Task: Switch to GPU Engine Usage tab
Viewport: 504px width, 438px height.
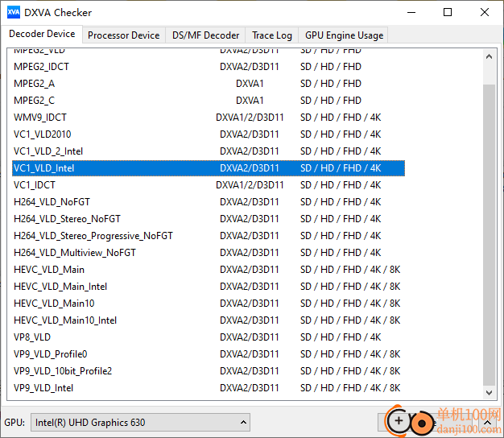Action: tap(344, 35)
